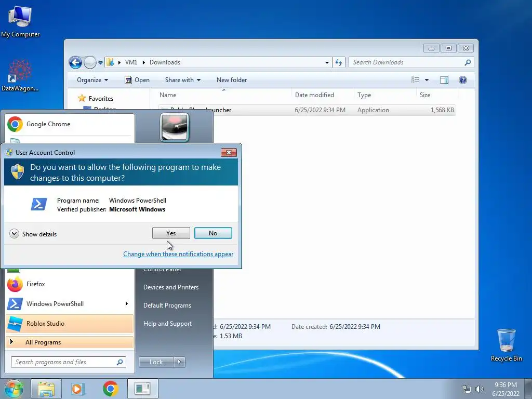Image resolution: width=532 pixels, height=399 pixels.
Task: Open Change when these notifications appear link
Action: click(178, 254)
